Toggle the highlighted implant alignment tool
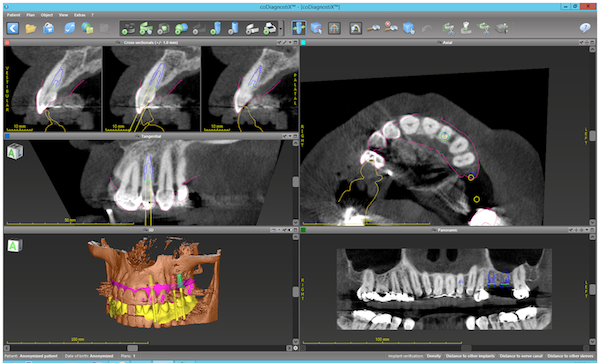Screen dimensions: 600x363 point(298,28)
